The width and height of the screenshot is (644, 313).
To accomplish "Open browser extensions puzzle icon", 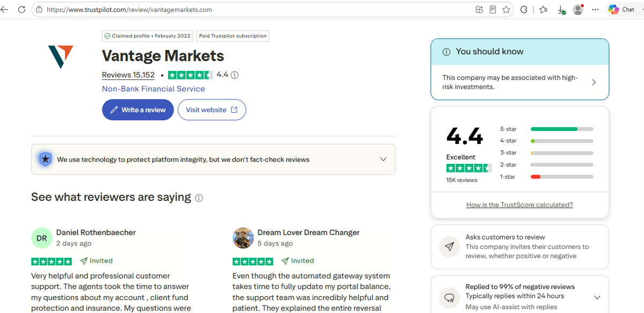I will [x=524, y=10].
